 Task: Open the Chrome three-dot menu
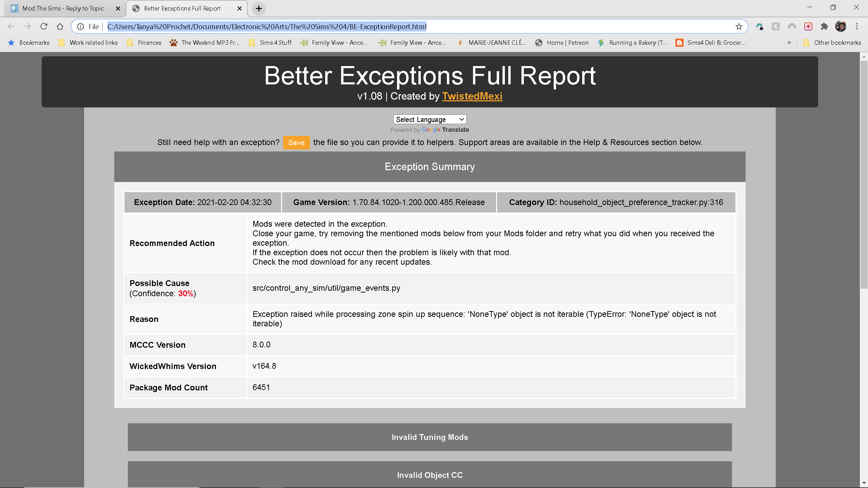pyautogui.click(x=857, y=26)
